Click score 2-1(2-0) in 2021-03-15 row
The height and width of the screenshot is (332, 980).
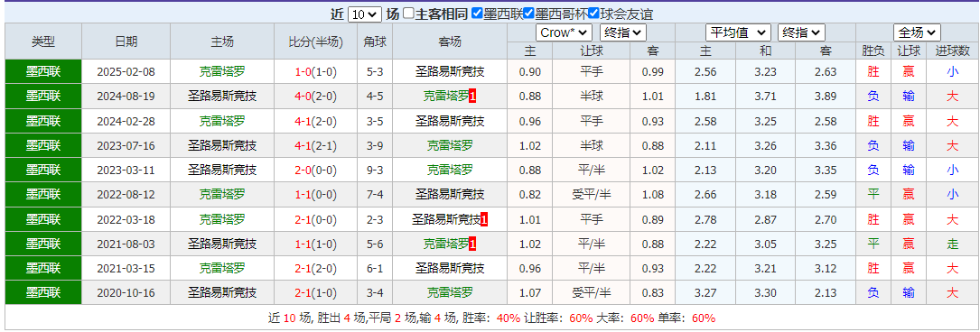(315, 268)
